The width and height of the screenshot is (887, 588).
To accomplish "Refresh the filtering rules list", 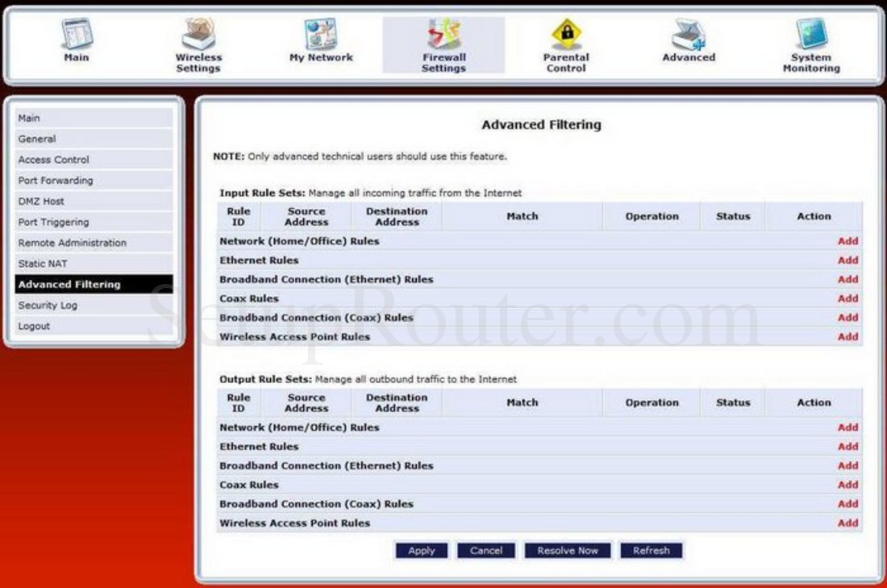I will tap(651, 550).
